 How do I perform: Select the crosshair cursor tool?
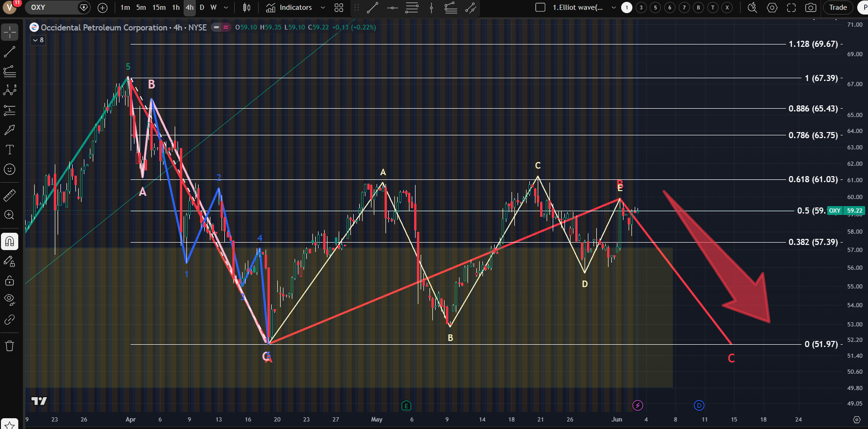click(9, 32)
